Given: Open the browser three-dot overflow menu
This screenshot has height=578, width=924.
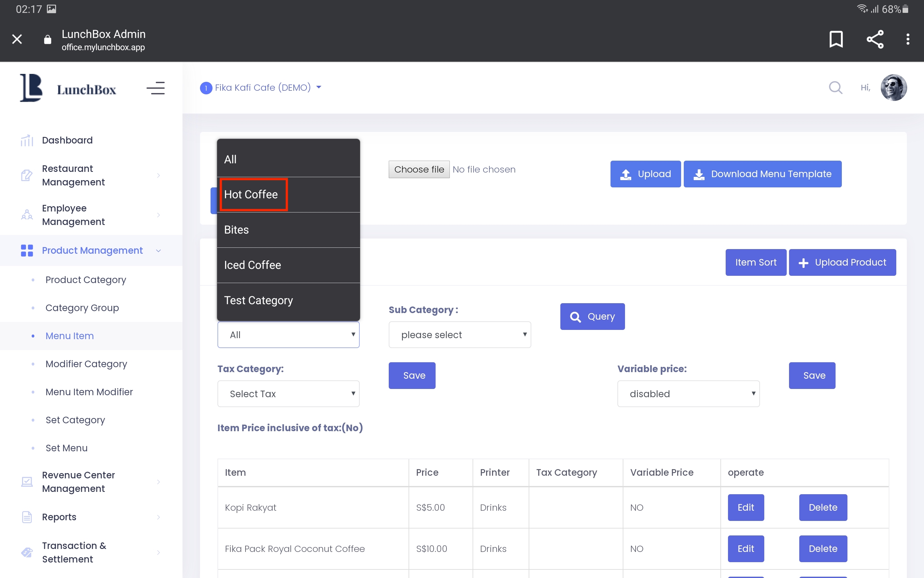Looking at the screenshot, I should coord(907,39).
